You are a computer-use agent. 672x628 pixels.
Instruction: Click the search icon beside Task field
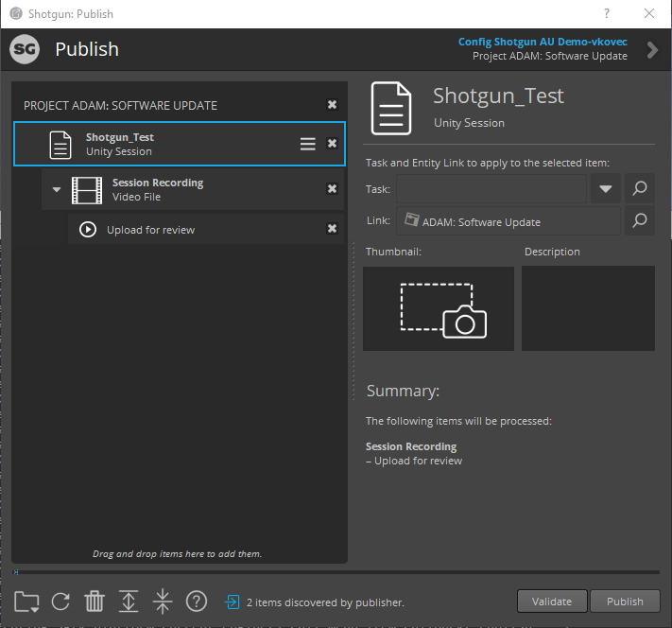coord(640,188)
